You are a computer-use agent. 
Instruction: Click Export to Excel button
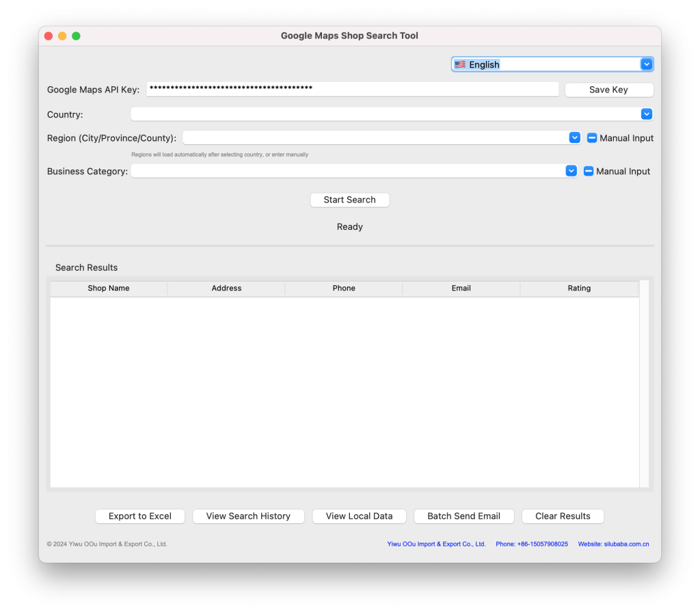click(x=140, y=516)
